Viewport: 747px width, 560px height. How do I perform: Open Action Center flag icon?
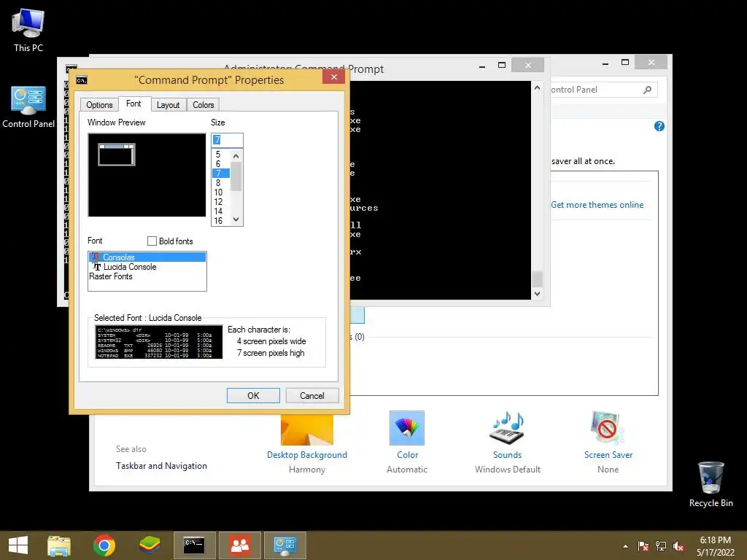click(x=643, y=546)
